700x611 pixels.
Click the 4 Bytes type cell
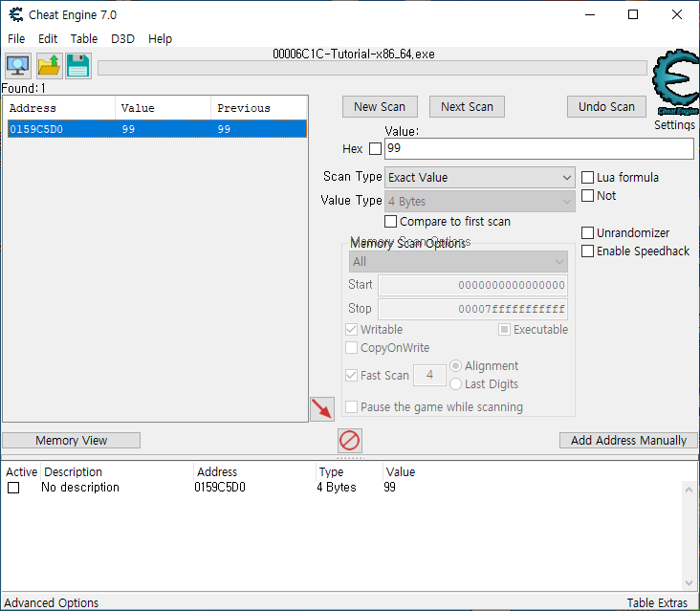point(337,488)
